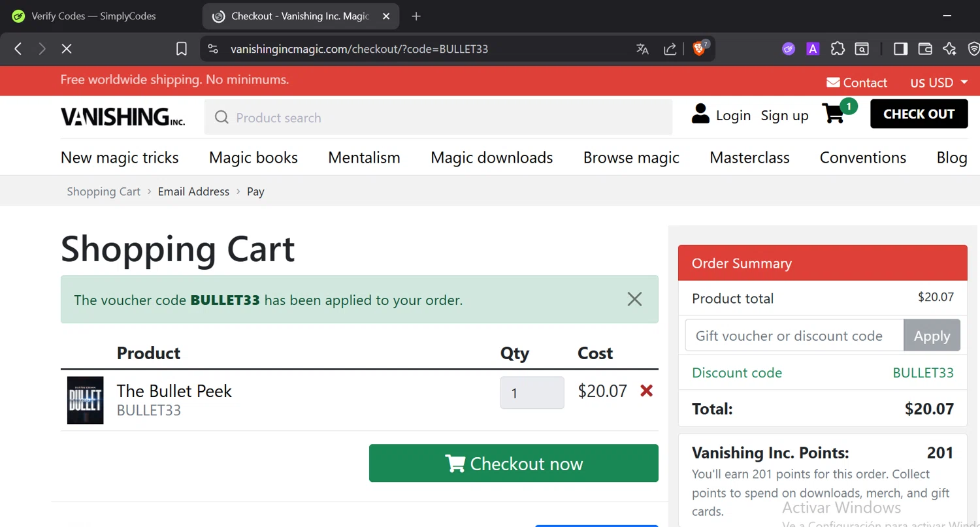Open Magic downloads menu
This screenshot has height=527, width=980.
point(492,158)
